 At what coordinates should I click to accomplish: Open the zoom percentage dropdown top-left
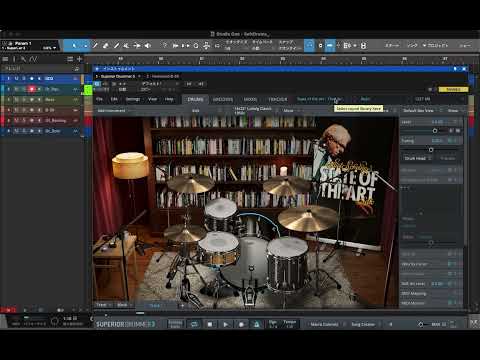[x=49, y=48]
